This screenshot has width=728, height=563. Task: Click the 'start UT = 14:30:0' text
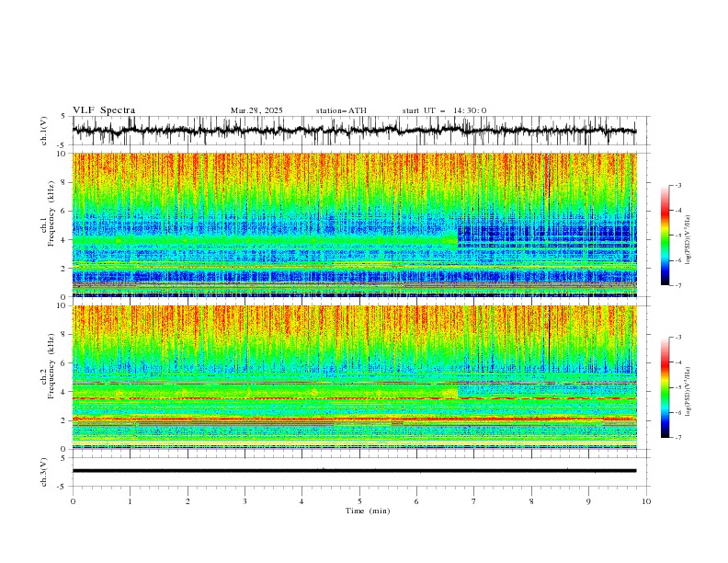click(444, 110)
